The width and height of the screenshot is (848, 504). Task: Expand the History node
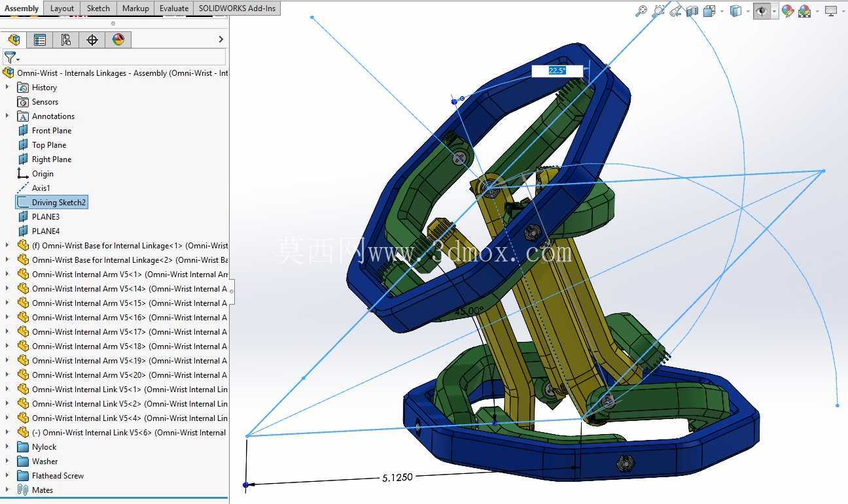[x=7, y=88]
